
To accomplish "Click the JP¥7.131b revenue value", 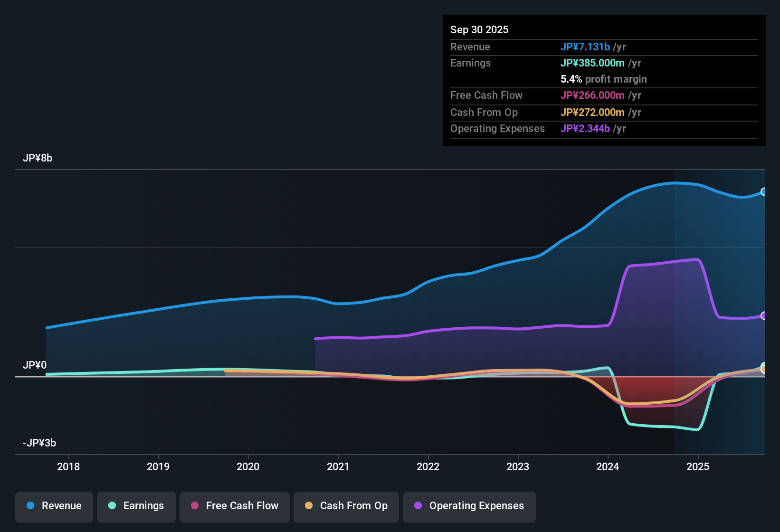I will 586,47.
